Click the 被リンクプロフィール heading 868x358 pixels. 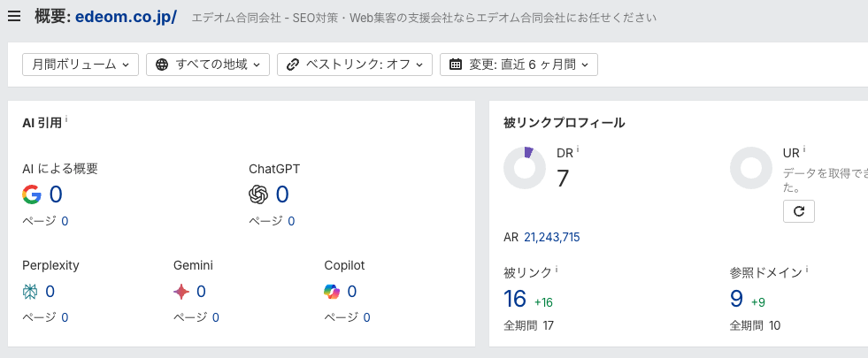tap(565, 123)
